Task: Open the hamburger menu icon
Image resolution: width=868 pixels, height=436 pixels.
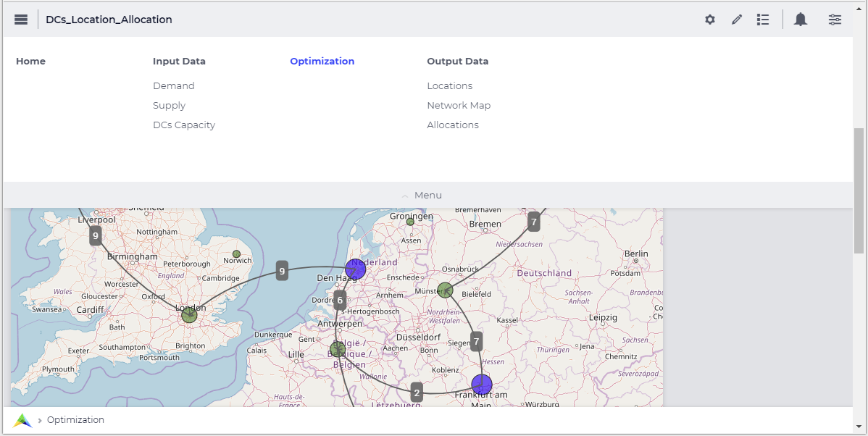Action: (x=21, y=20)
